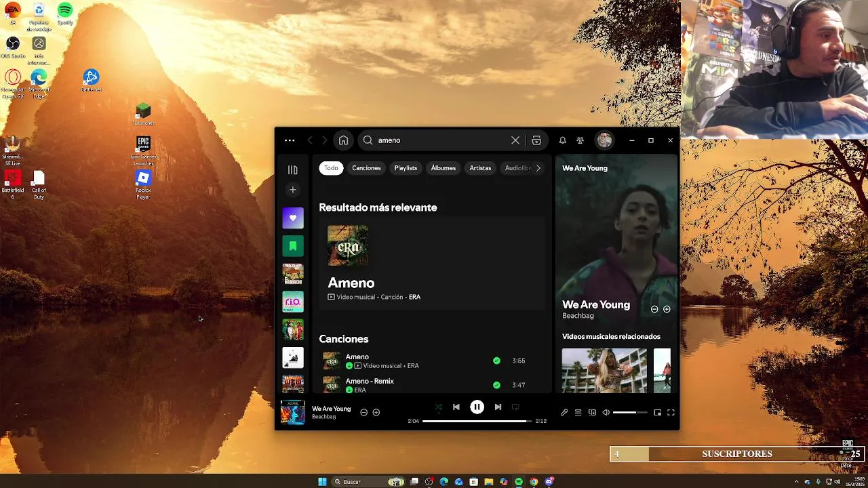The height and width of the screenshot is (488, 868).
Task: Open We Are Young in the player bar
Action: pyautogui.click(x=331, y=409)
